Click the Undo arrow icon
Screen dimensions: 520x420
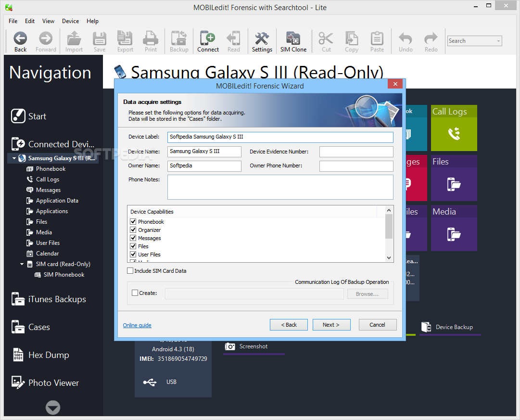tap(406, 41)
